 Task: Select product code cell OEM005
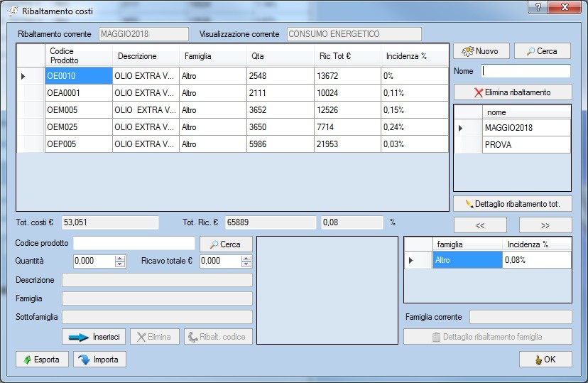pos(78,110)
